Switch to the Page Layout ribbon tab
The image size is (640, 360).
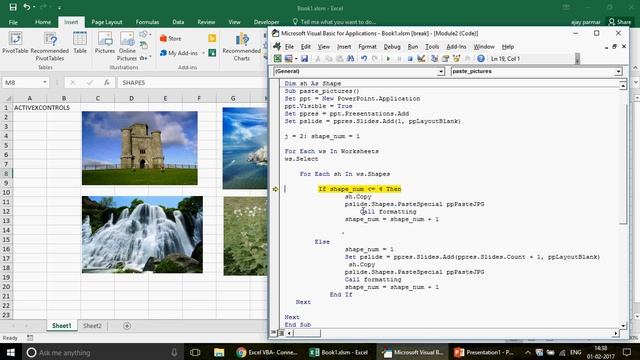click(107, 22)
